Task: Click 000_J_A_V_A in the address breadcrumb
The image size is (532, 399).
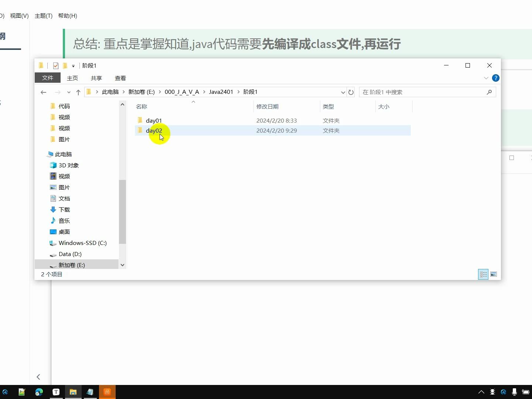Action: coord(182,92)
